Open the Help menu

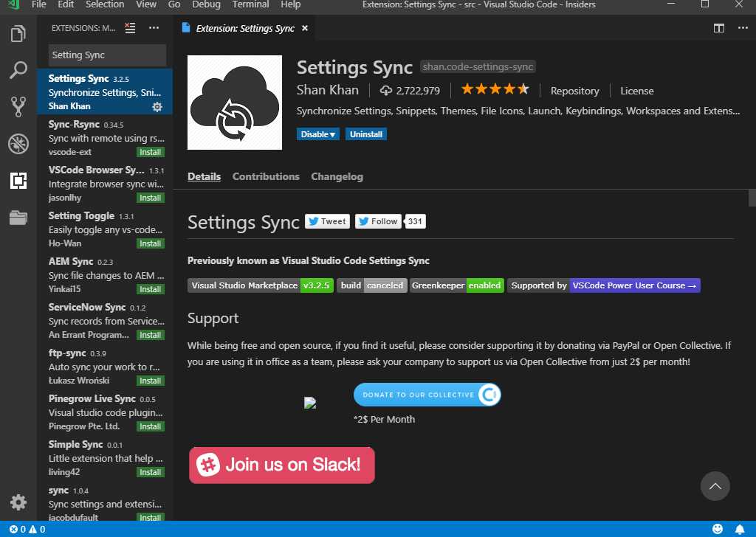(290, 4)
